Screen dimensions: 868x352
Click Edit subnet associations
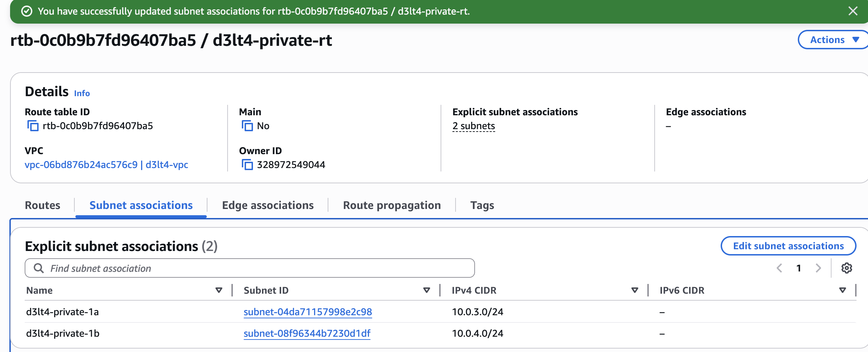coord(788,246)
